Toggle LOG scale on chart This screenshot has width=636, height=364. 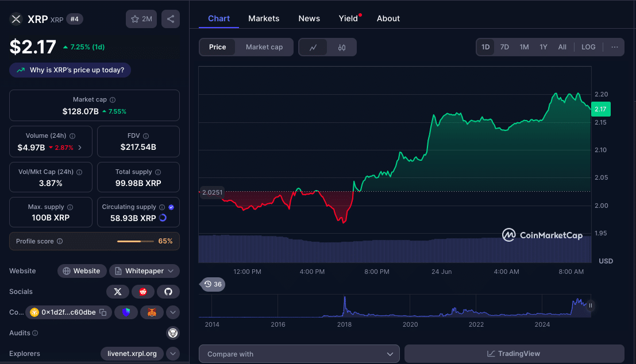pyautogui.click(x=588, y=47)
